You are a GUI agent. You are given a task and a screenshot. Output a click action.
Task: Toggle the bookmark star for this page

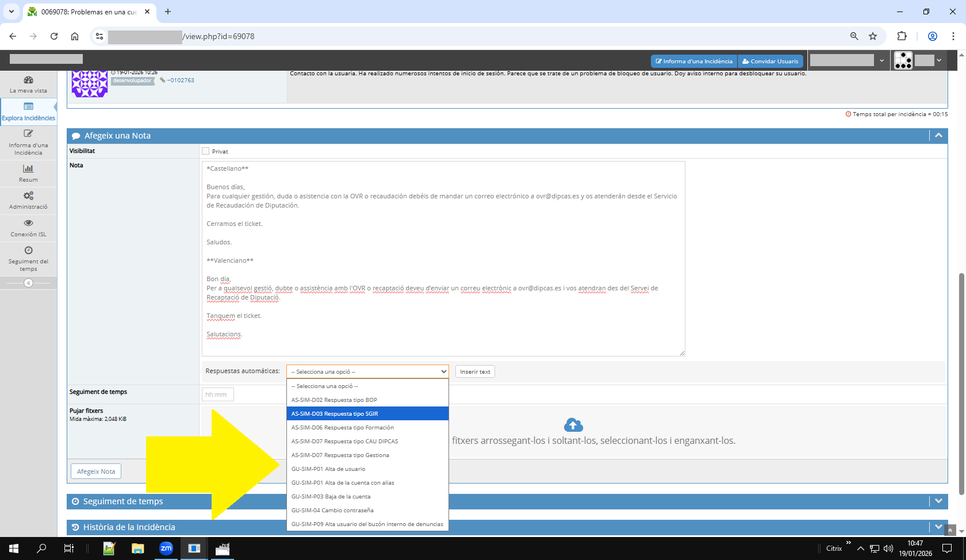point(873,36)
